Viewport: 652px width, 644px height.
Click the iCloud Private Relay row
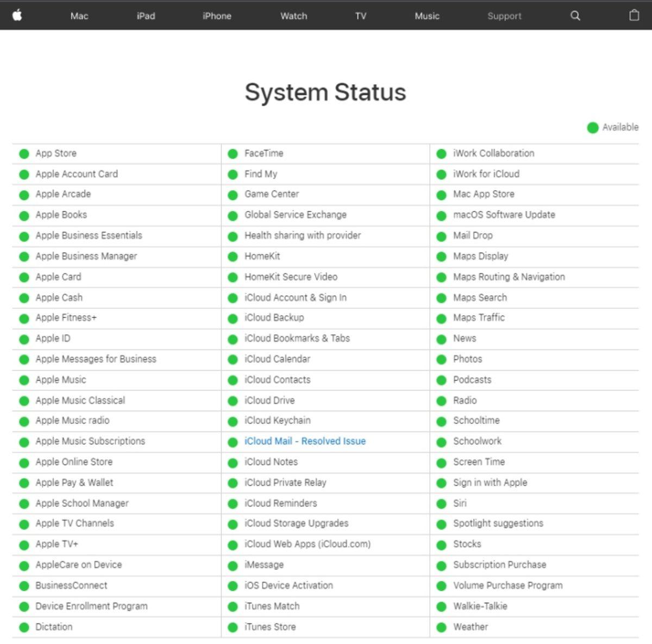click(x=286, y=483)
